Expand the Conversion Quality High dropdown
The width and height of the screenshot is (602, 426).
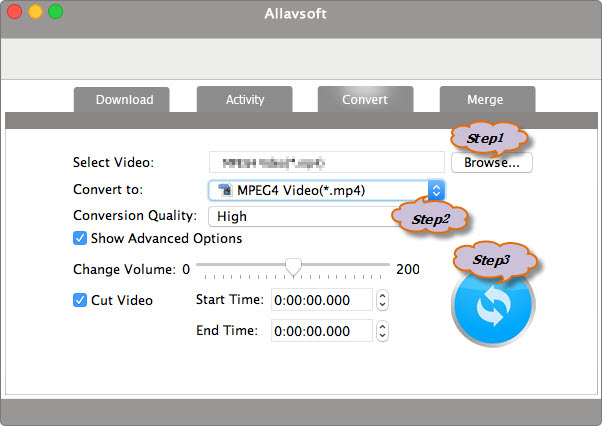303,216
